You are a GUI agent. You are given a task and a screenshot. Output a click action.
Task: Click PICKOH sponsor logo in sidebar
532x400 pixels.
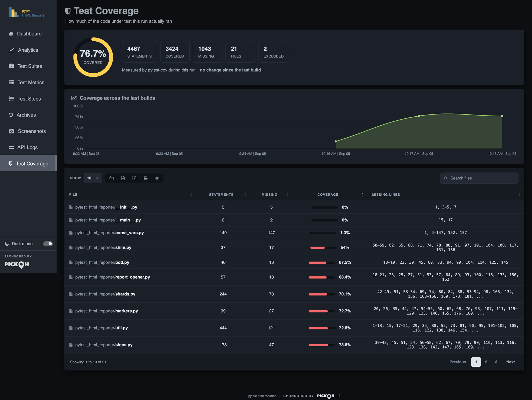click(17, 265)
